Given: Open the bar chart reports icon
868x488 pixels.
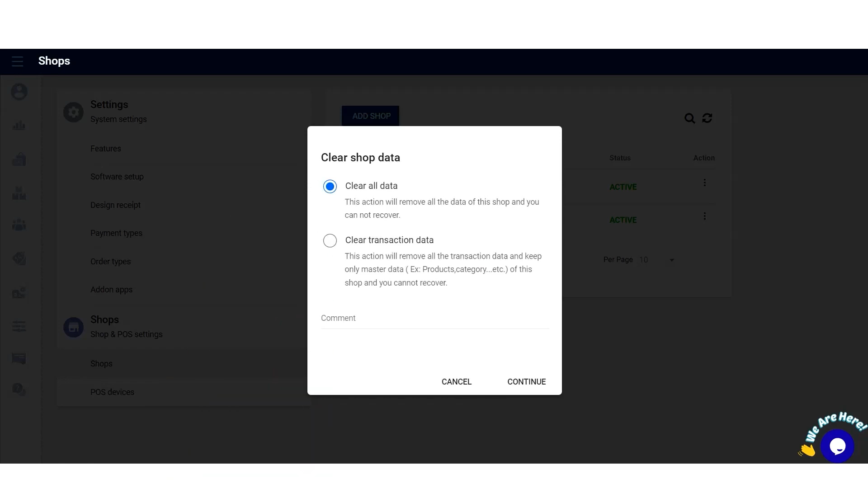Looking at the screenshot, I should click(x=19, y=126).
